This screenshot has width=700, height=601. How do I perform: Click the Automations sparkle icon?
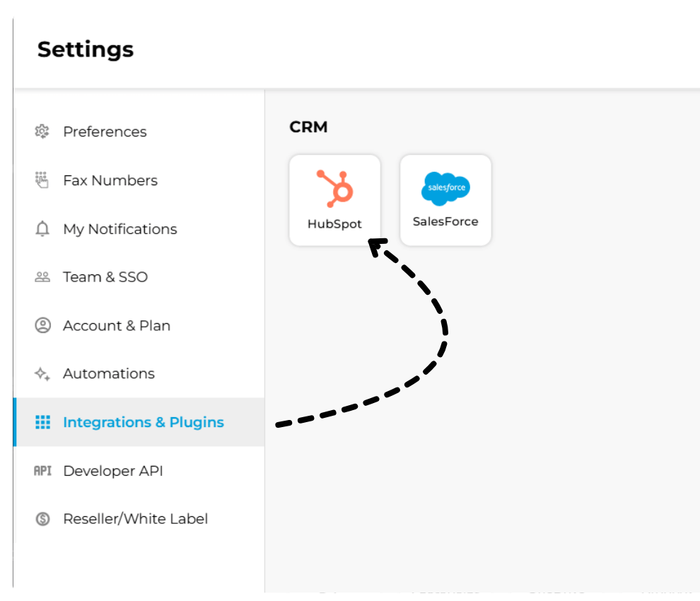42,373
